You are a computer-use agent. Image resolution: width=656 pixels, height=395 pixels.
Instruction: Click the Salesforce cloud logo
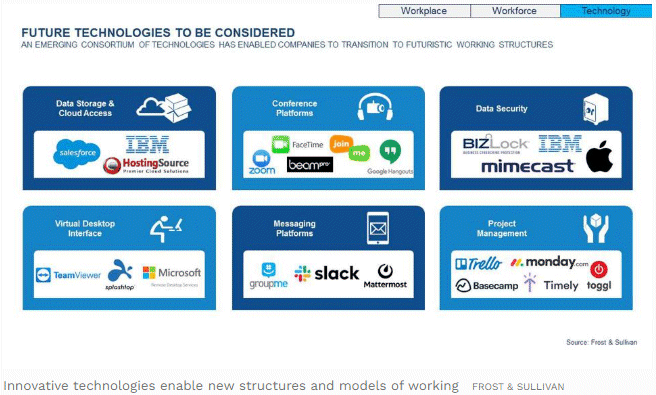tap(77, 154)
